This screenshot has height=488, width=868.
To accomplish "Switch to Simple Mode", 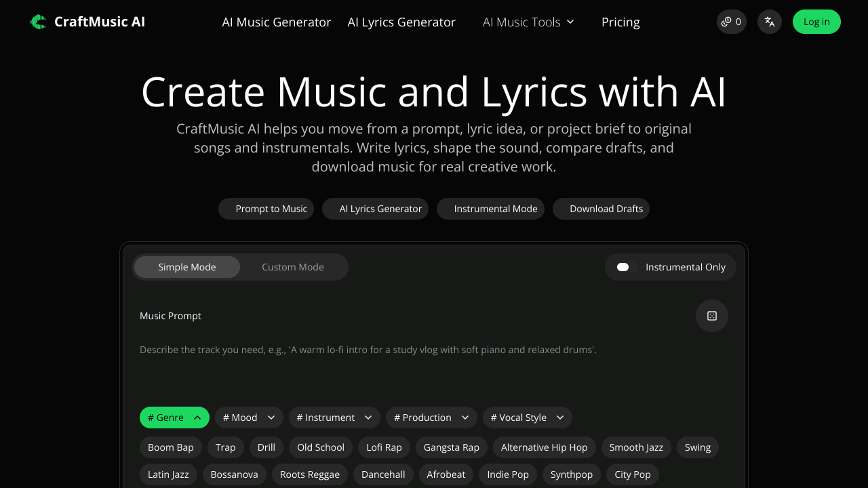I will pos(187,267).
